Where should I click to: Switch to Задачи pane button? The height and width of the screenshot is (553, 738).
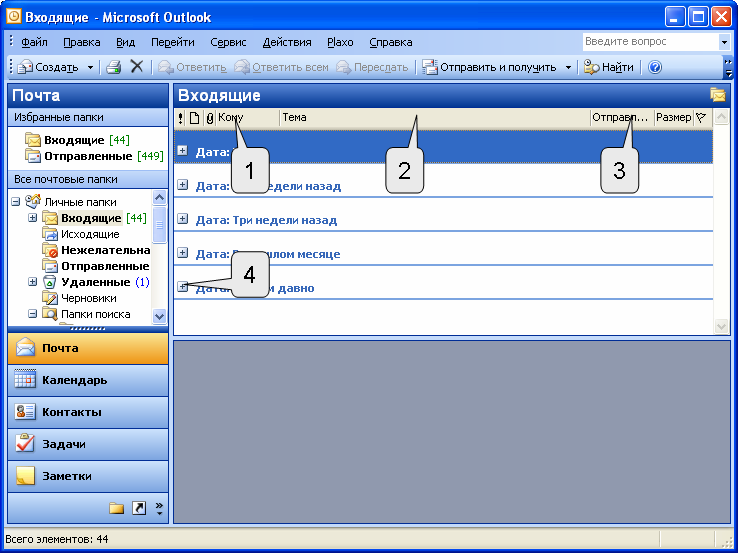[x=88, y=444]
